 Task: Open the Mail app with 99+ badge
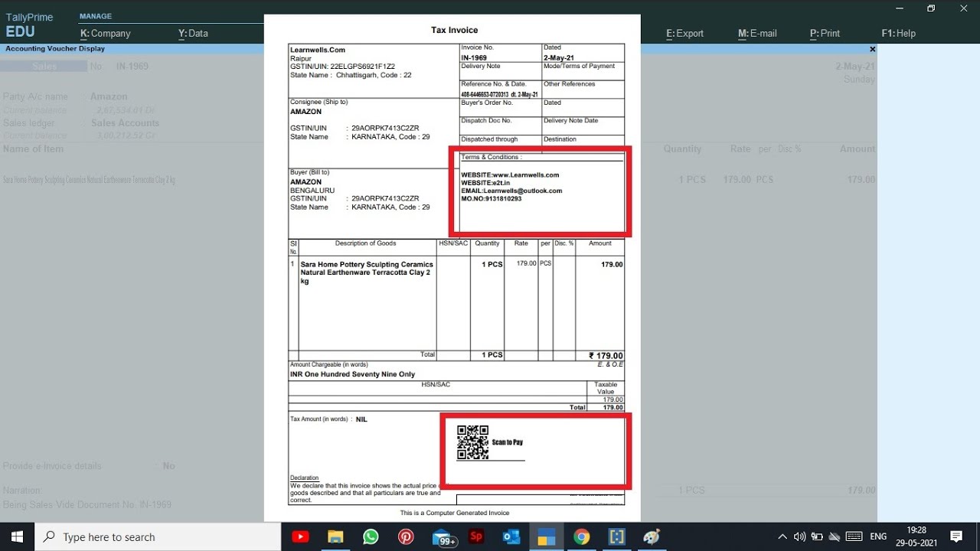[443, 537]
